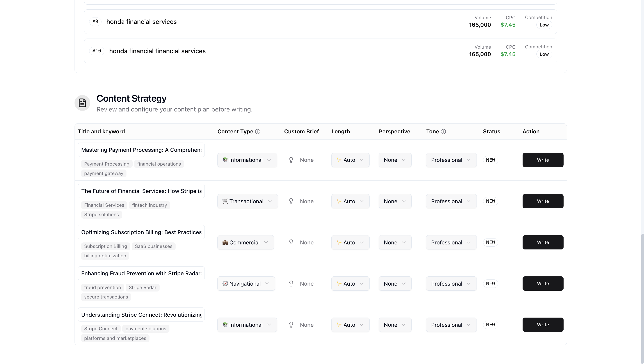The width and height of the screenshot is (644, 364).
Task: Open the Auto length dropdown for Enhancing Fraud Prevention
Action: pyautogui.click(x=350, y=283)
